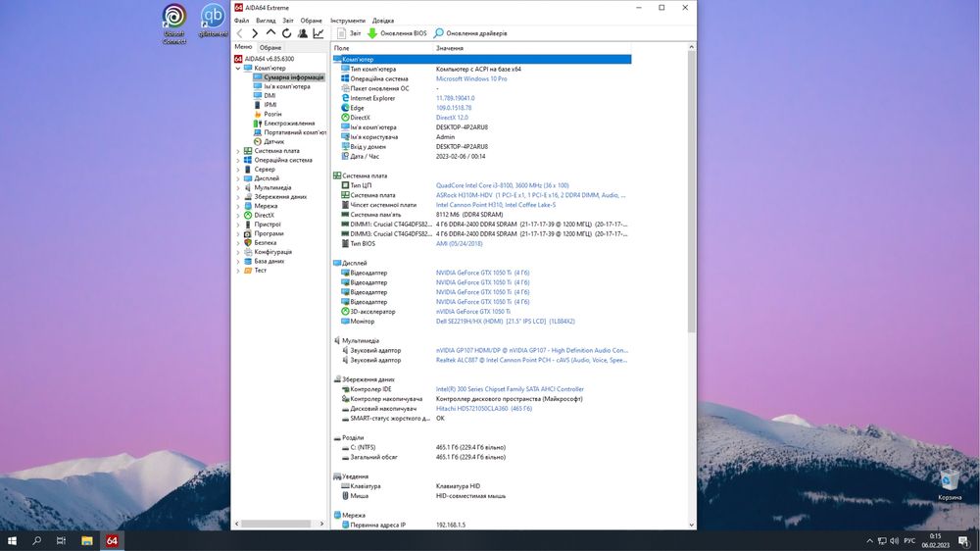The height and width of the screenshot is (551, 980).
Task: Go forward with the right arrow toolbar icon
Action: point(255,33)
